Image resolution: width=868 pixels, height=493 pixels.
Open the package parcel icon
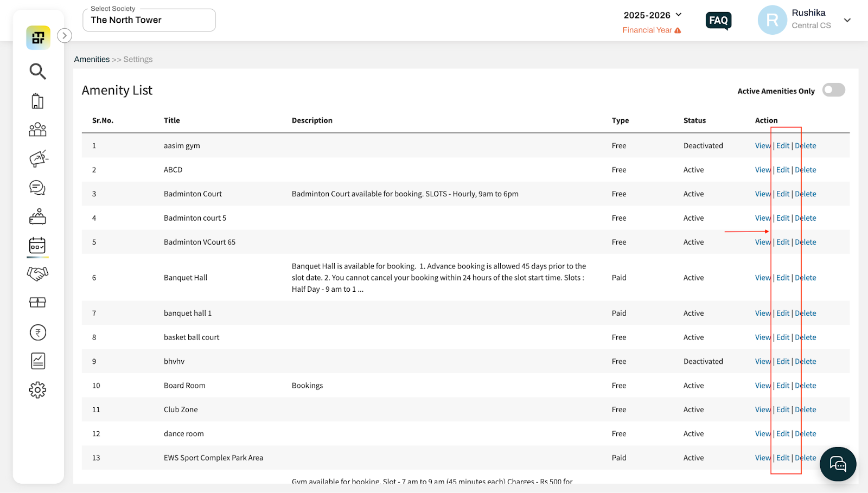(37, 303)
